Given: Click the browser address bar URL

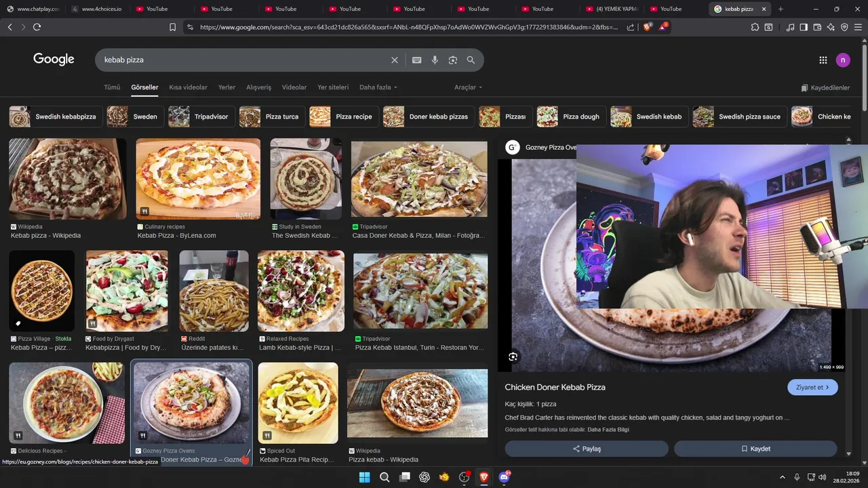Looking at the screenshot, I should coord(409,27).
